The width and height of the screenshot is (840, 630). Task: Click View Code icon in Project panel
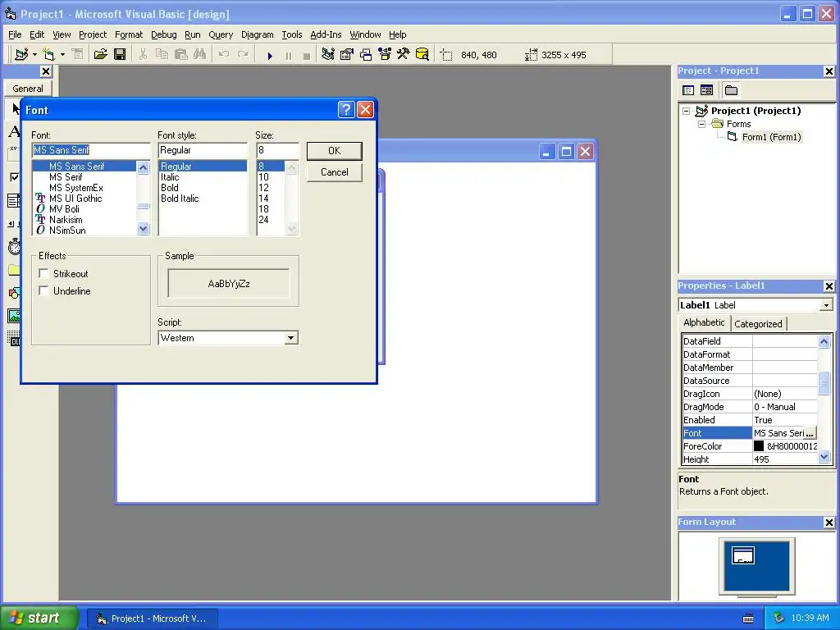[688, 90]
